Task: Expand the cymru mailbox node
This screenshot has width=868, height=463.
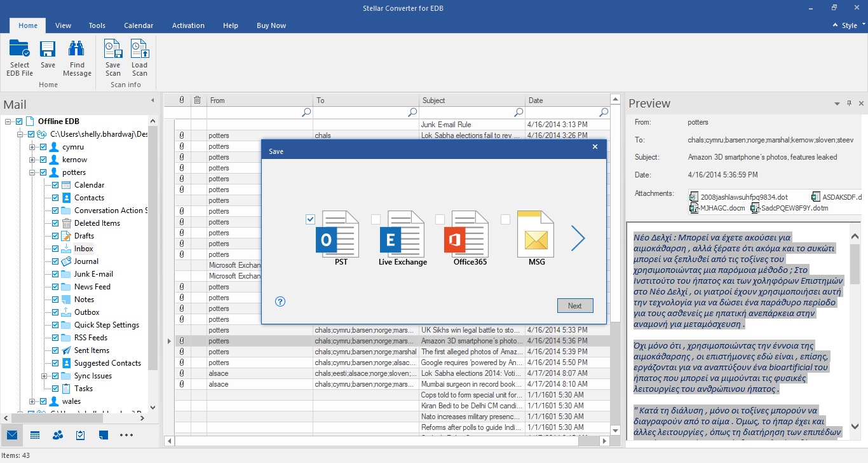Action: 32,147
